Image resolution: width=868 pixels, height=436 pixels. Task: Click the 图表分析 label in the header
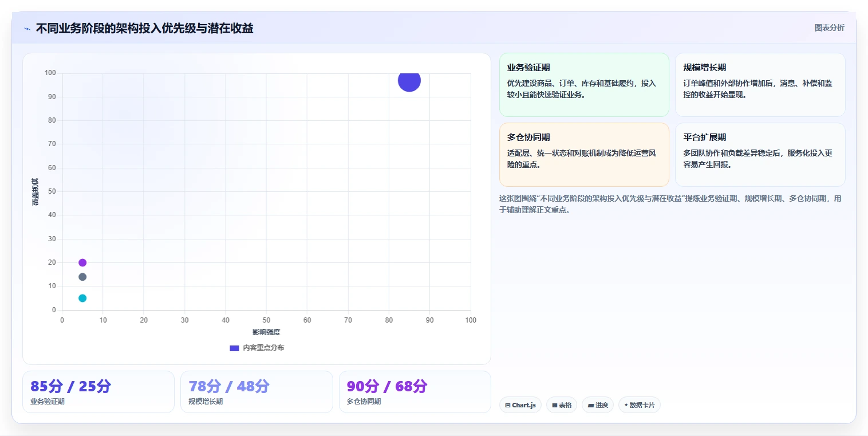click(829, 28)
